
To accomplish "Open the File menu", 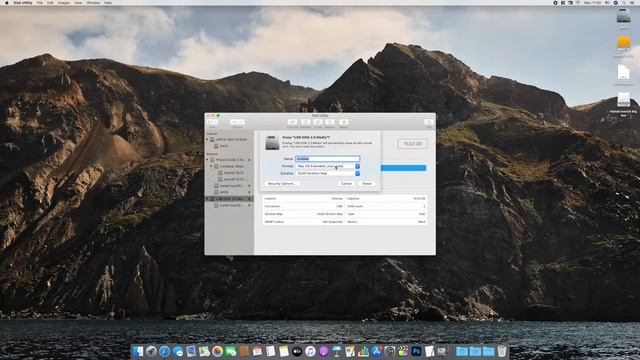I will [x=40, y=3].
